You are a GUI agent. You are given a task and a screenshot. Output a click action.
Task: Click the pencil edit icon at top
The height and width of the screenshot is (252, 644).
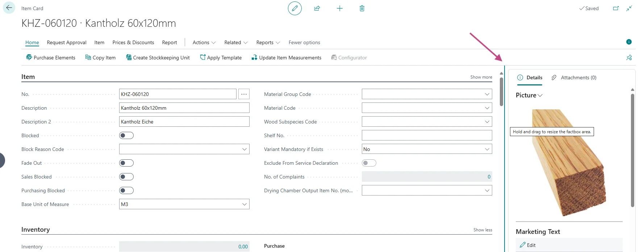point(294,8)
